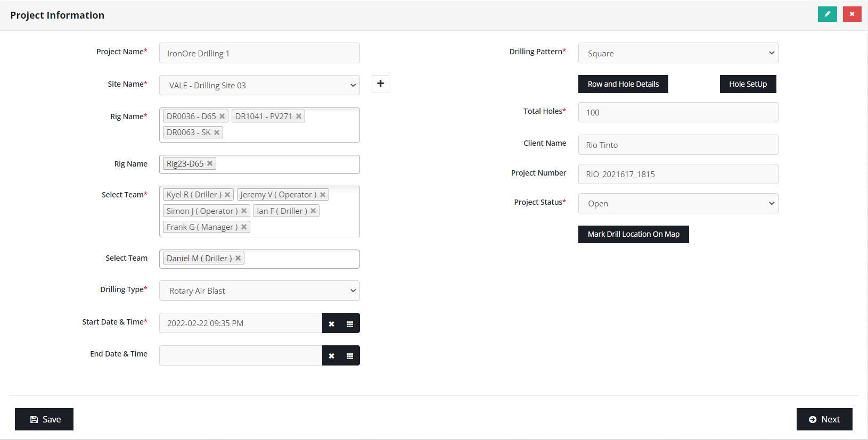Clear the Start Date & Time value

pyautogui.click(x=331, y=323)
